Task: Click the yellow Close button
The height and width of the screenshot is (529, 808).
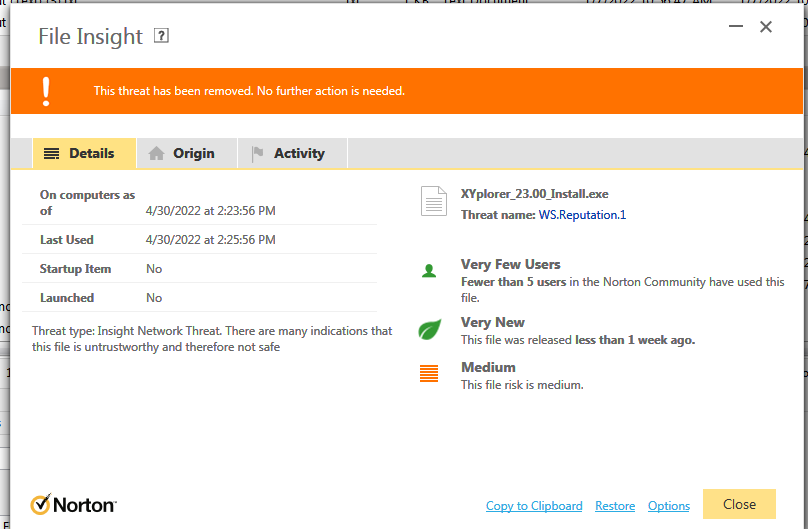Action: pos(739,504)
